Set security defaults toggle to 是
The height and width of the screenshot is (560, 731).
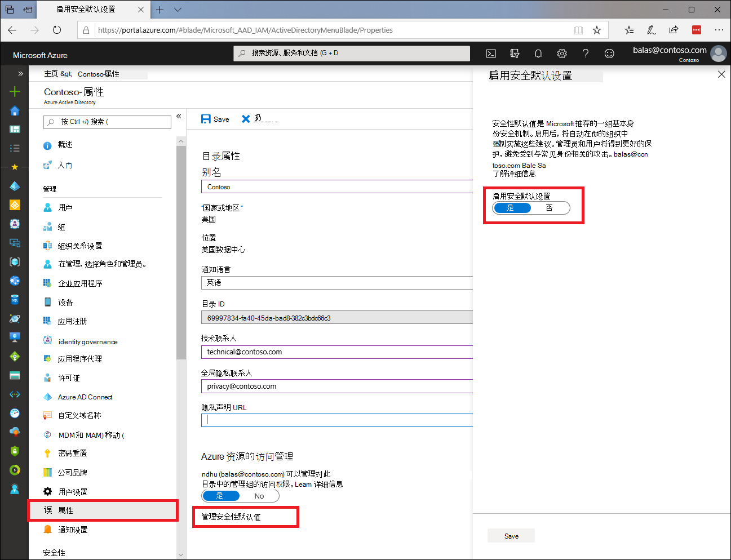tap(511, 208)
